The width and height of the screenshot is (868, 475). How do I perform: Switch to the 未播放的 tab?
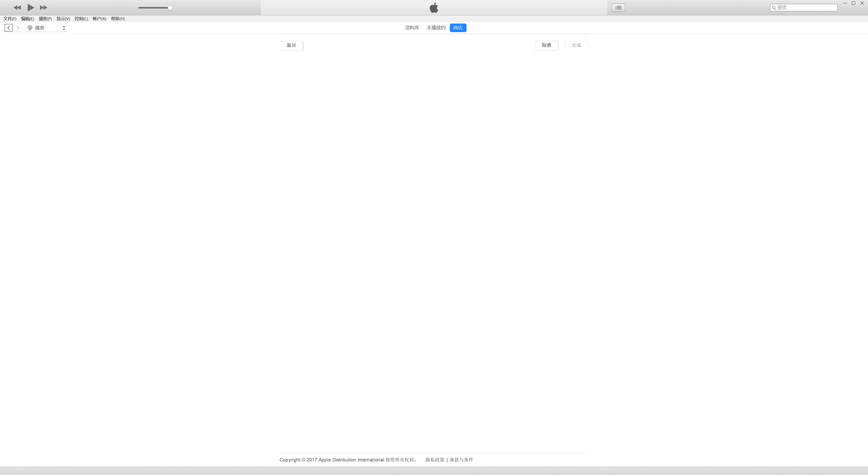pyautogui.click(x=436, y=28)
